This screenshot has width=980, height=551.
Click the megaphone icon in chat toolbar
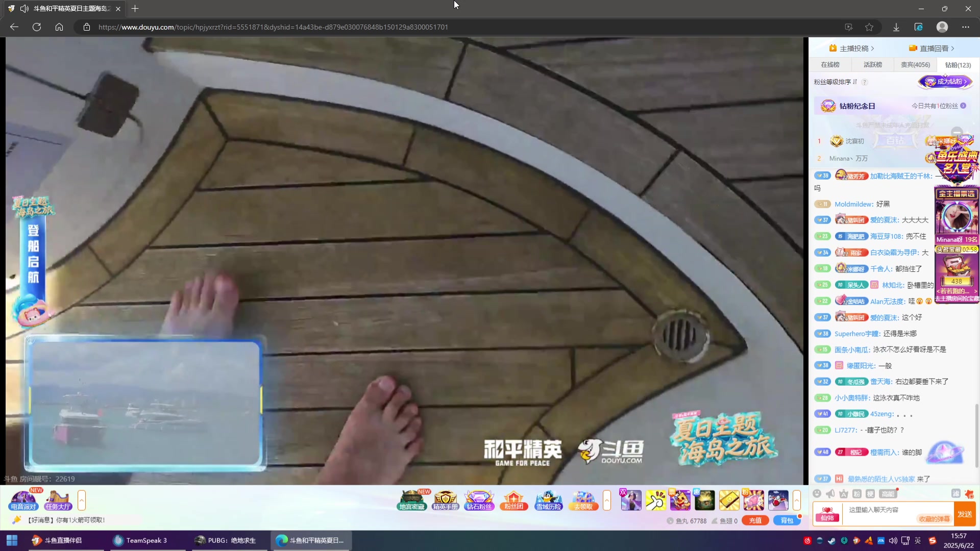pos(830,493)
